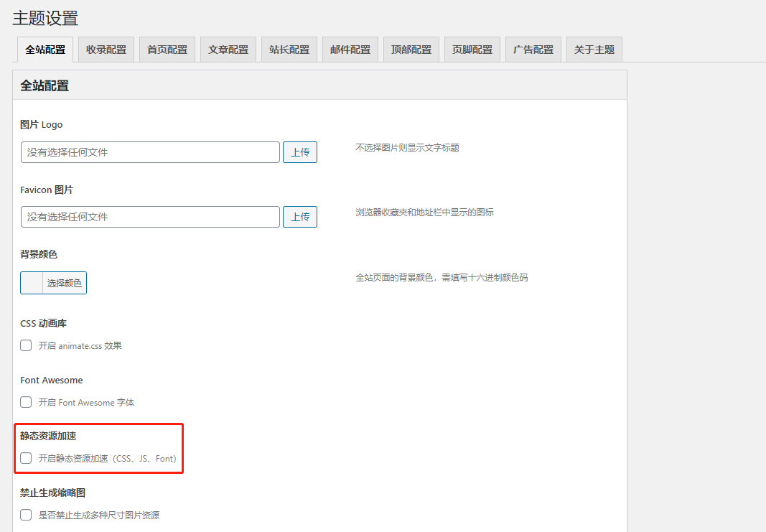Click the 上传 button for 图片 Logo
The width and height of the screenshot is (766, 532).
tap(299, 151)
